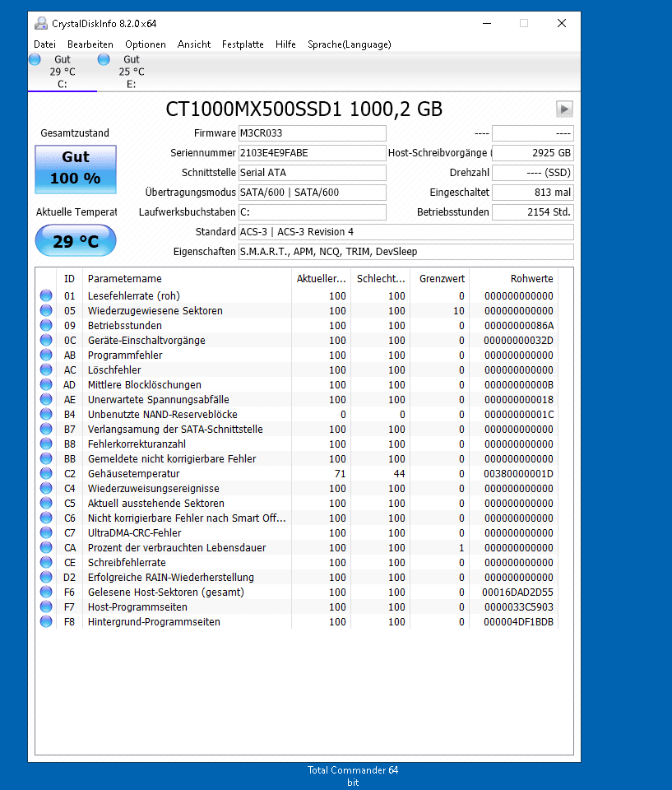The image size is (672, 790).
Task: Click status icon for Unbenutzte NAND-Reserveblöcke
Action: click(x=46, y=414)
